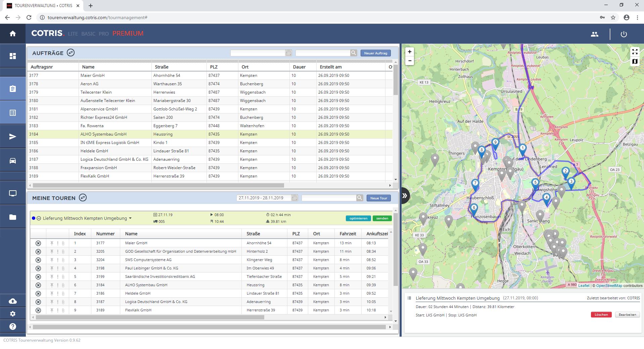Refresh the Meine Touren list

coord(83,198)
